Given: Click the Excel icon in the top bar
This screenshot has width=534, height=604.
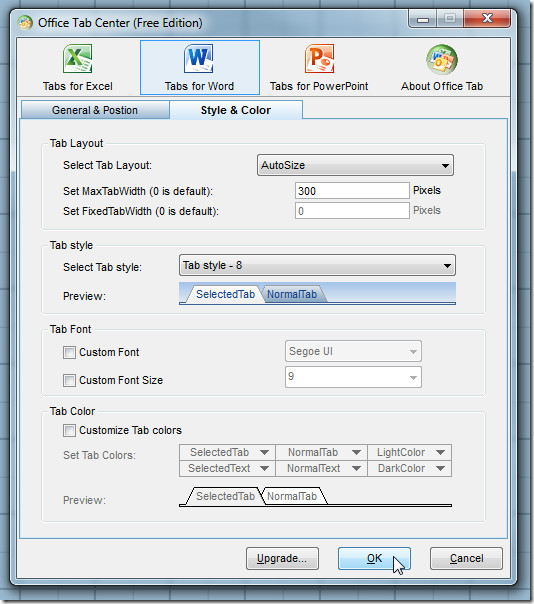Looking at the screenshot, I should 77,59.
